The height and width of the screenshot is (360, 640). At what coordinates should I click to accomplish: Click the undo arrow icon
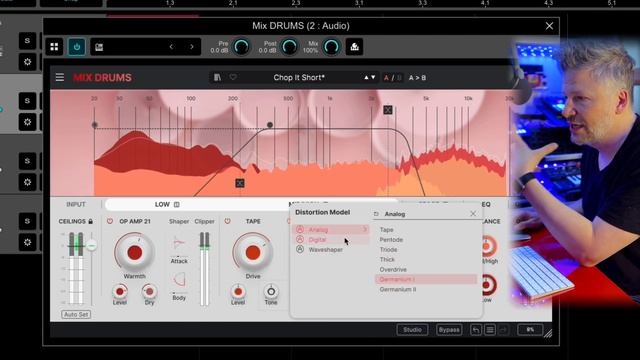(476, 330)
